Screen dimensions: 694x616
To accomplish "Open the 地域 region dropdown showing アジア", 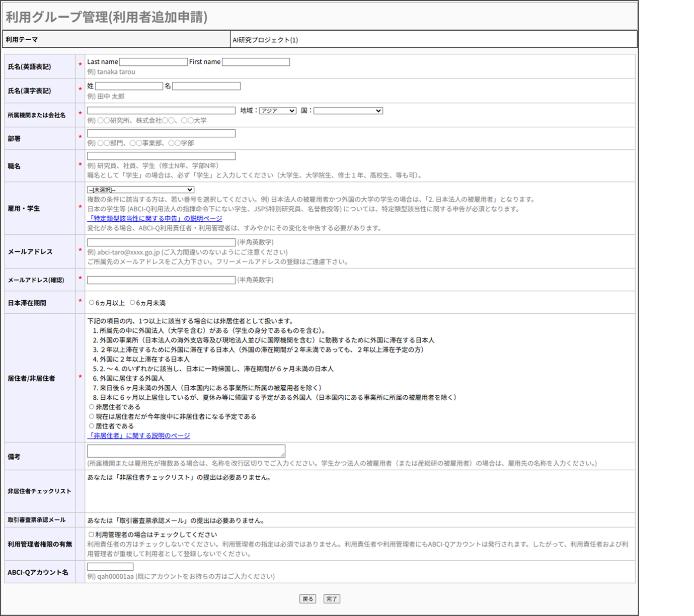I will point(277,111).
